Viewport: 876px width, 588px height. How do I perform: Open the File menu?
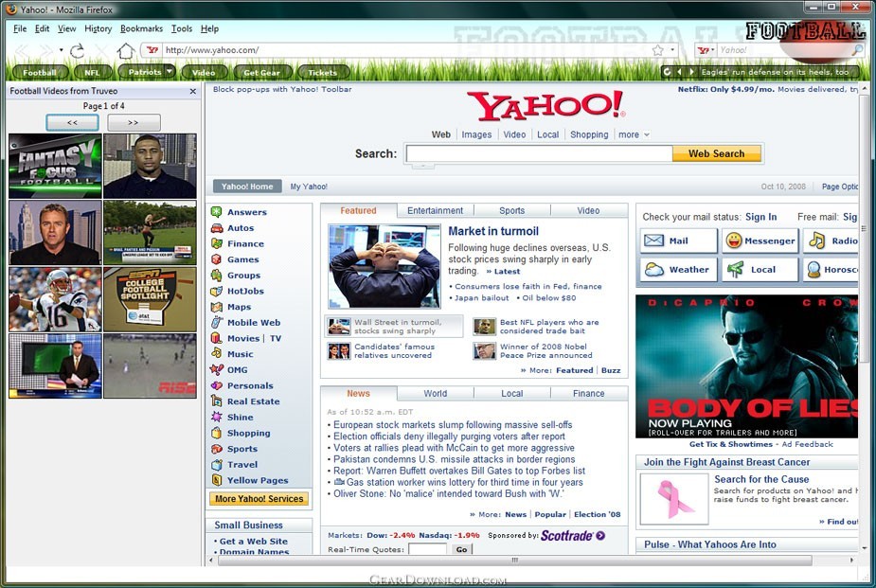[20, 28]
